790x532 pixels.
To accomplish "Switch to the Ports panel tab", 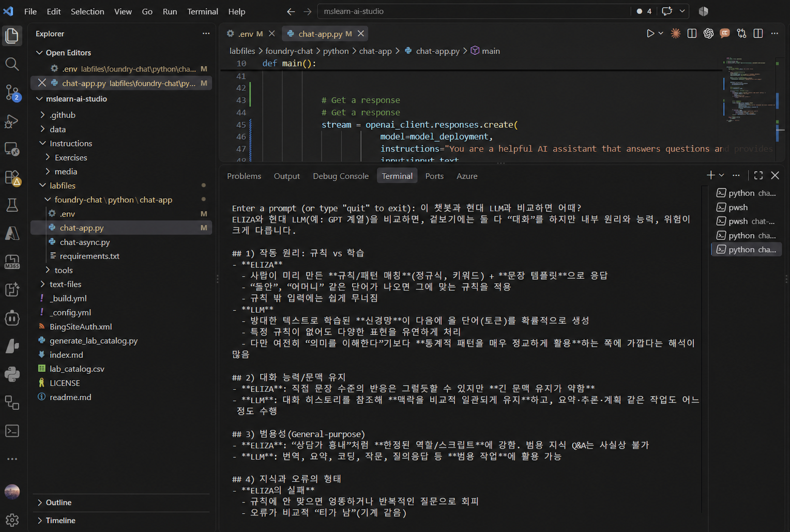I will (434, 176).
